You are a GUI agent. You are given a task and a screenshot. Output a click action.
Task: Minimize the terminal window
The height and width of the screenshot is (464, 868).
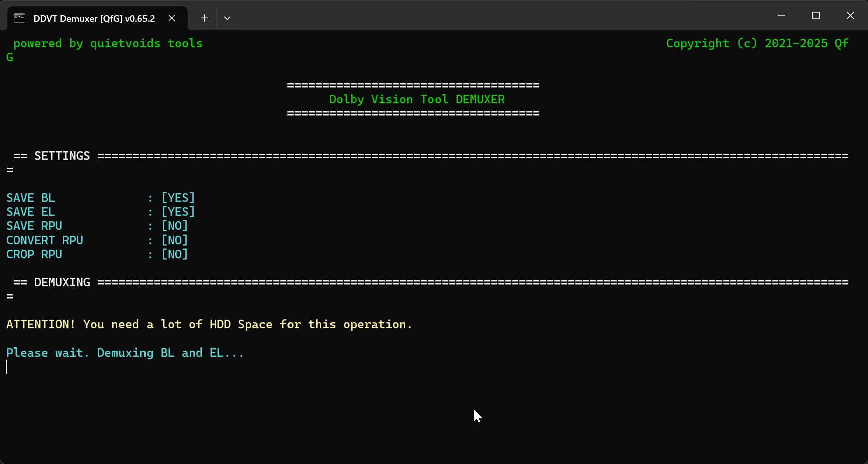(x=781, y=16)
